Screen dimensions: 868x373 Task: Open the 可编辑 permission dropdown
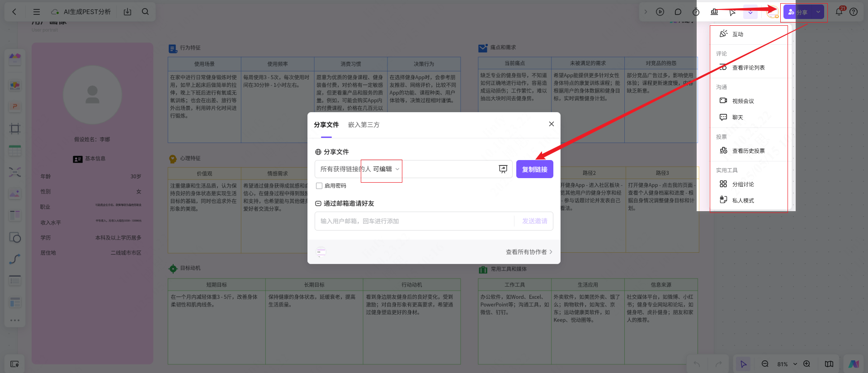(x=386, y=169)
